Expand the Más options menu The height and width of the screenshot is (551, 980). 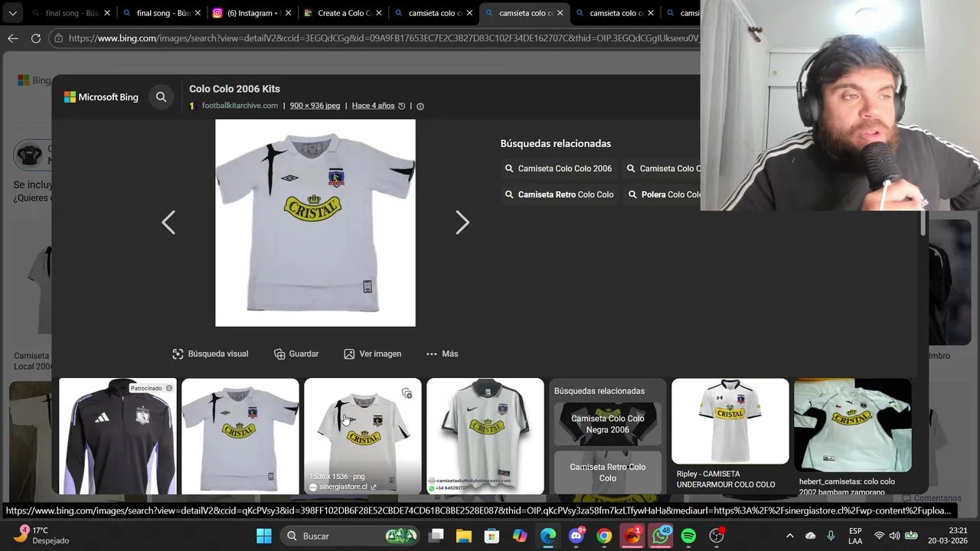(442, 354)
